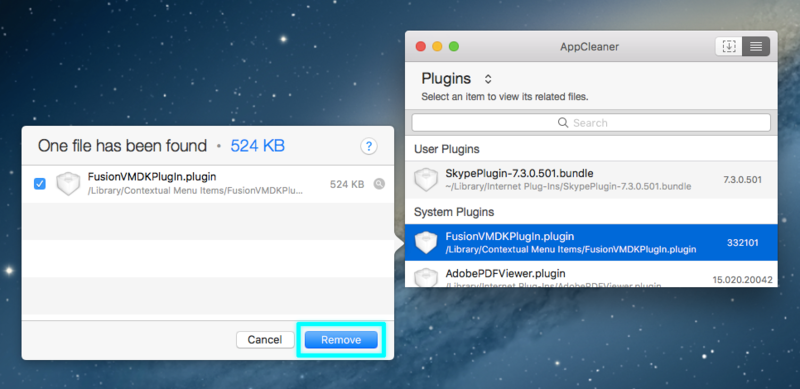
Task: Focus the Search field in AppCleaner
Action: [x=591, y=123]
